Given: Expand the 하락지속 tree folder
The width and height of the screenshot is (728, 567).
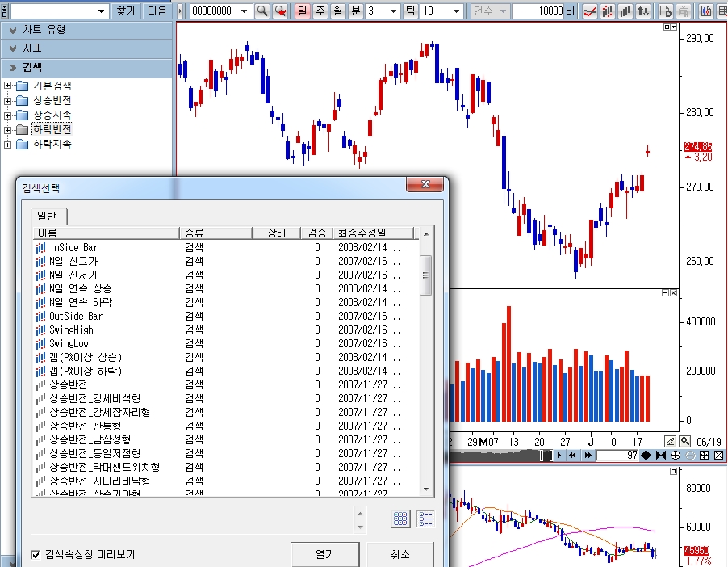Looking at the screenshot, I should tap(8, 145).
